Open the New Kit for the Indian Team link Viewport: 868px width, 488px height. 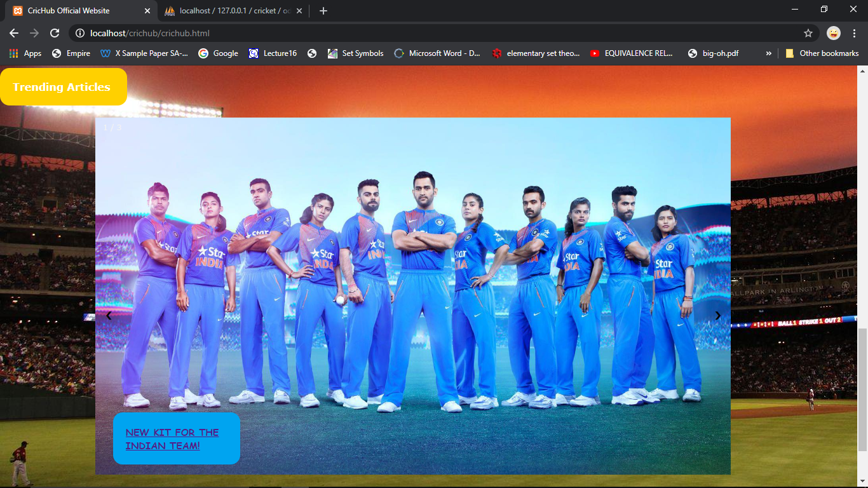pyautogui.click(x=172, y=439)
